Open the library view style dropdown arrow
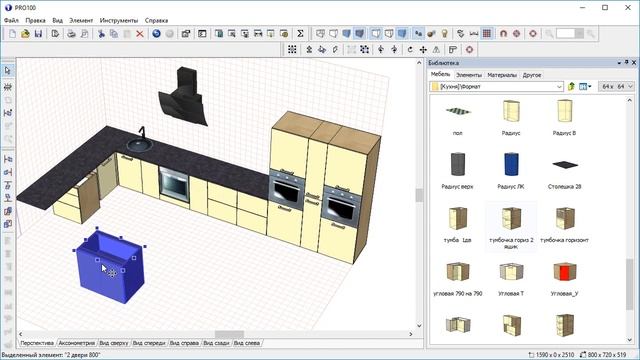This screenshot has width=640, height=360. (590, 87)
